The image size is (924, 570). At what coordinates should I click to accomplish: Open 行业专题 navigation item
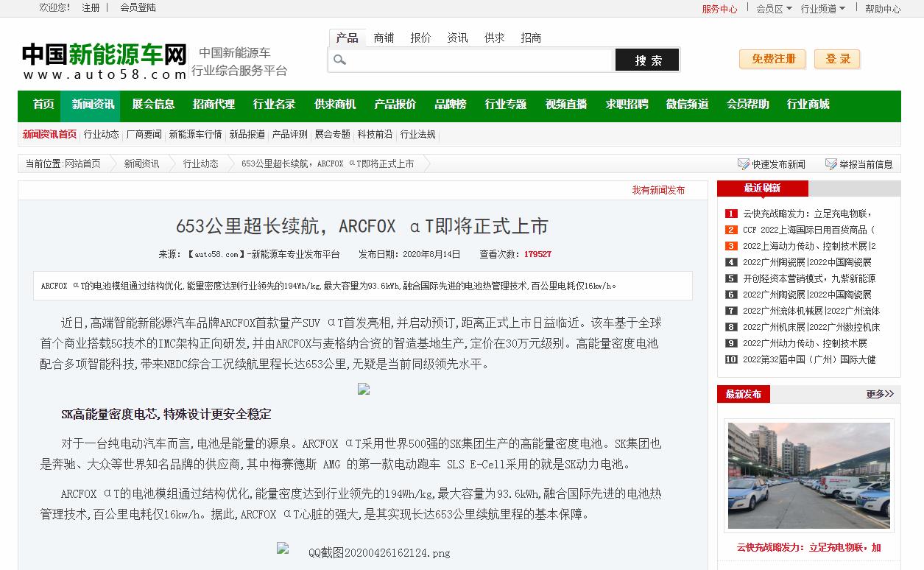(505, 105)
